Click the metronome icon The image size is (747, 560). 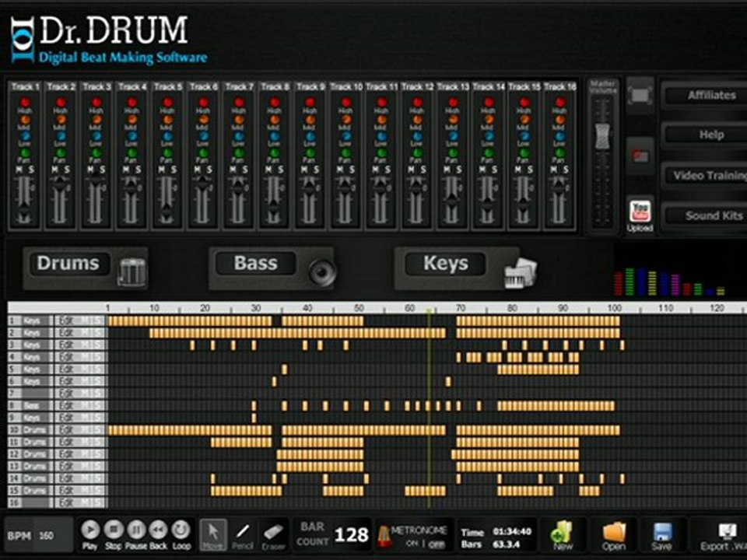tap(384, 535)
